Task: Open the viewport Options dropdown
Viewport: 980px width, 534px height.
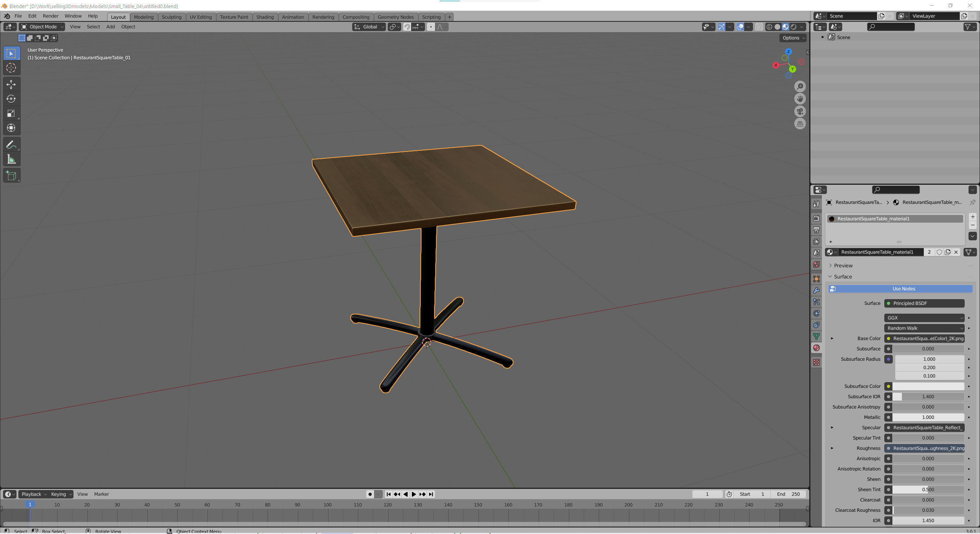Action: point(793,38)
